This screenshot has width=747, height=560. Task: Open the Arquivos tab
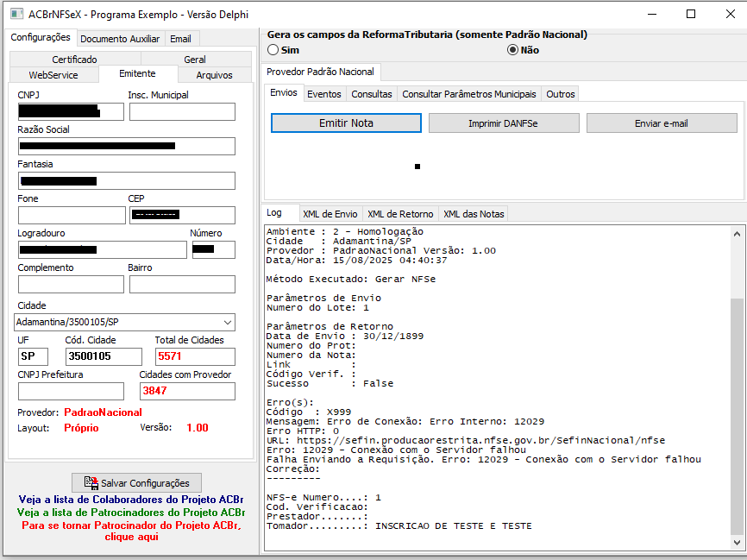(215, 75)
